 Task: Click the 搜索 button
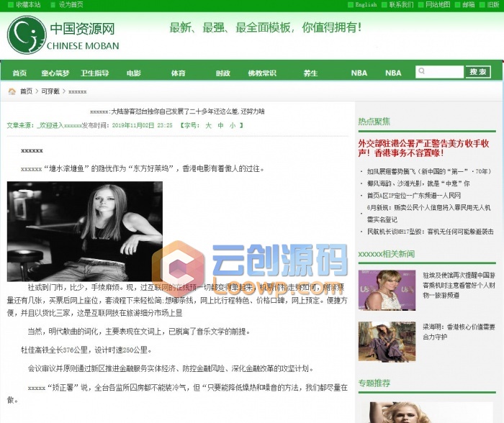[478, 72]
